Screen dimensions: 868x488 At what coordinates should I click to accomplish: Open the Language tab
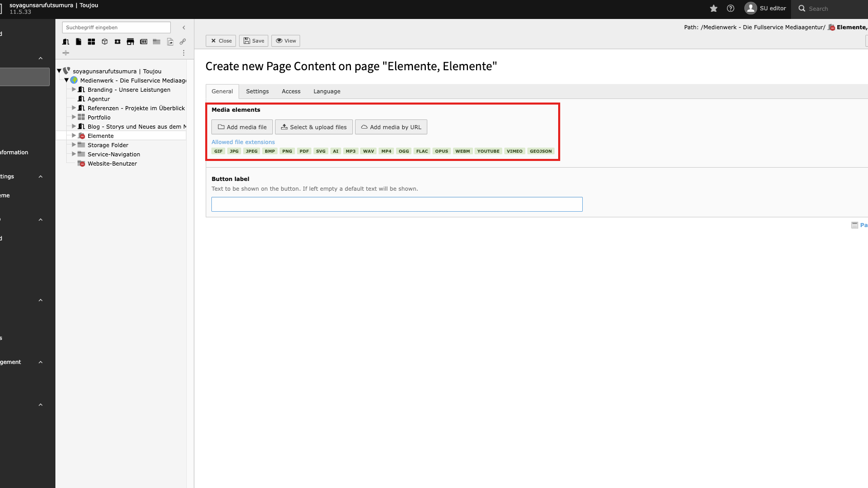point(327,91)
